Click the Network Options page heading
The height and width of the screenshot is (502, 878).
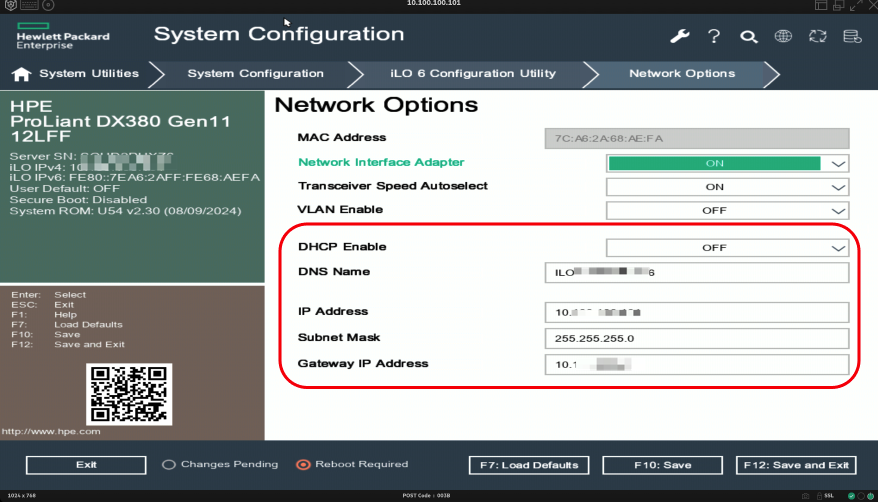click(x=376, y=105)
